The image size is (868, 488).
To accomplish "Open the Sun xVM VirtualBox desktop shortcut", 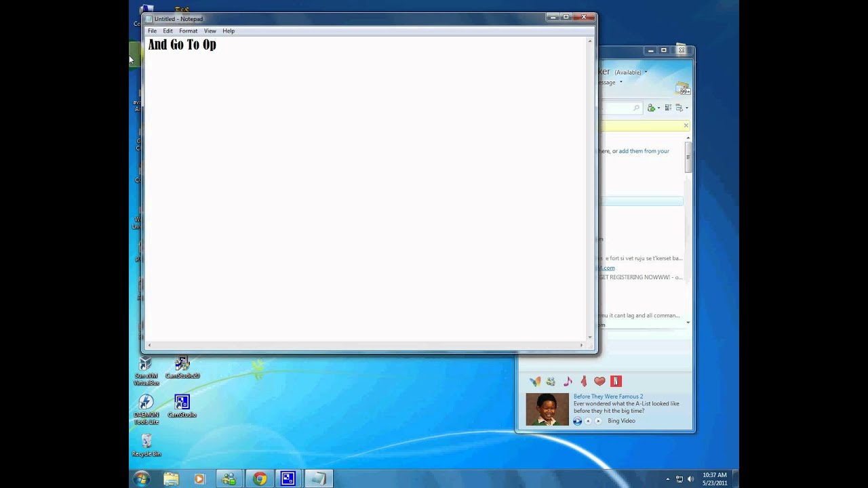I will tap(146, 371).
